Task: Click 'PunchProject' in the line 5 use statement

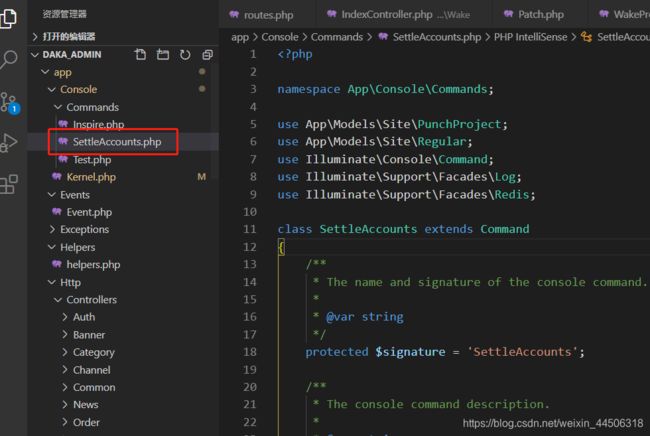Action: (459, 124)
